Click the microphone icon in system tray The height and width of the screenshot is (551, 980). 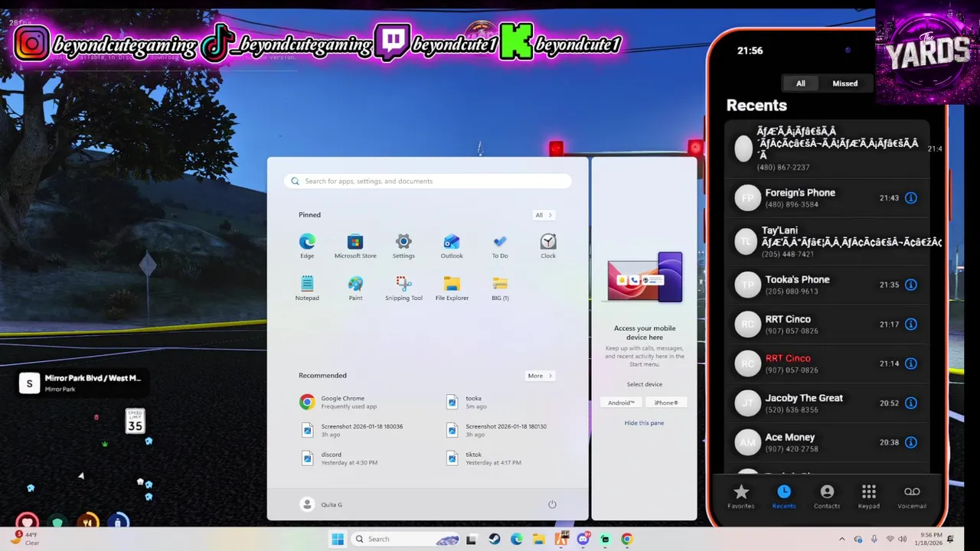[x=874, y=539]
